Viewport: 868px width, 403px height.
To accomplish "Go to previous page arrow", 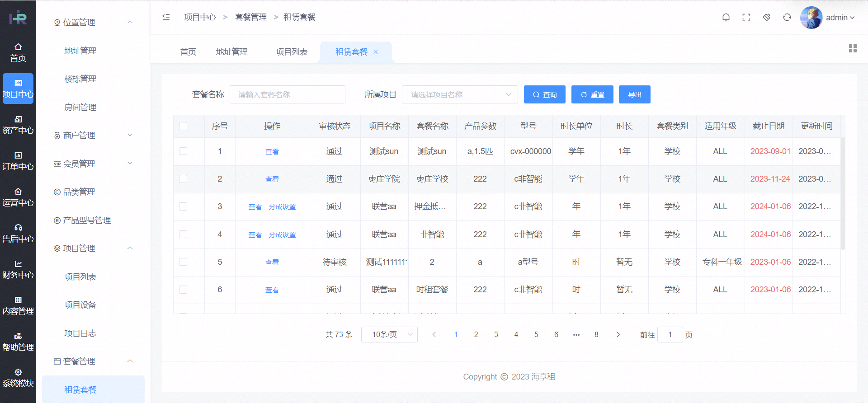I will 434,334.
